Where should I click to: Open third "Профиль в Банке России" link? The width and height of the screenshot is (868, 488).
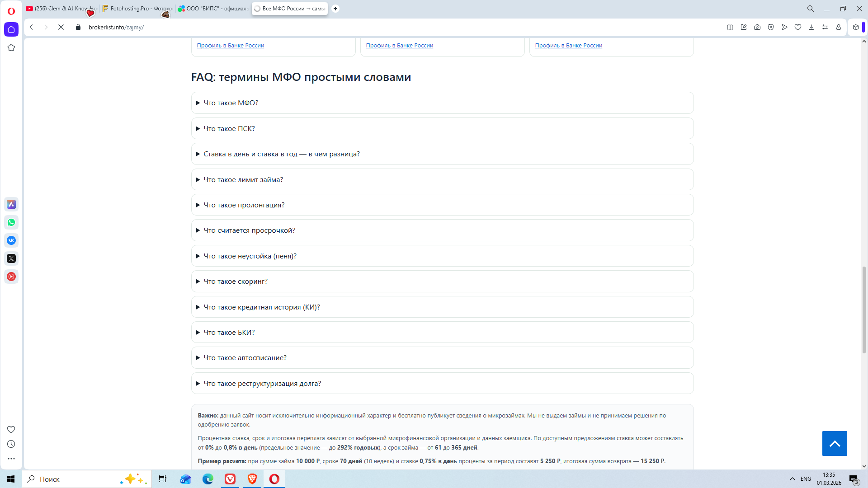tap(568, 46)
